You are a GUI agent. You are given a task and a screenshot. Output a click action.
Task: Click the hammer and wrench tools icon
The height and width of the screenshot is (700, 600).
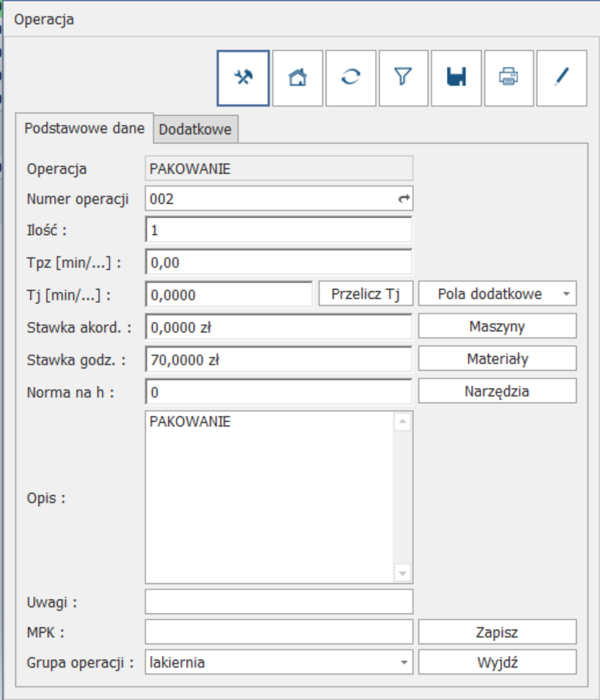[243, 78]
